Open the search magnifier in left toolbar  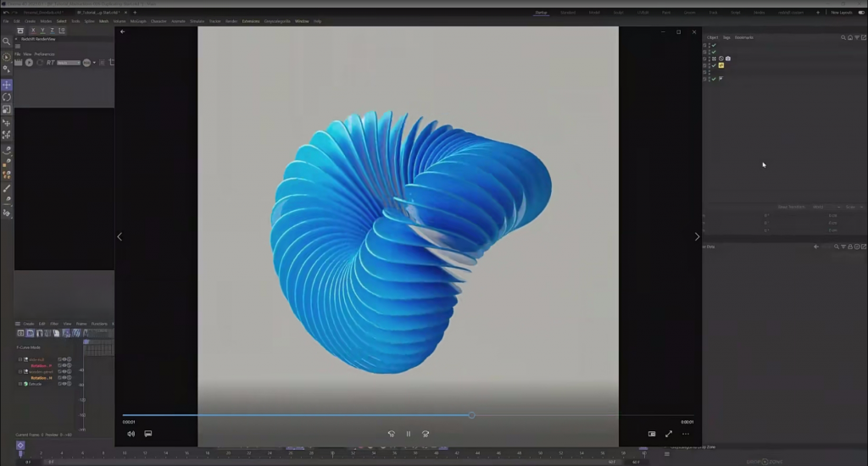pos(7,42)
